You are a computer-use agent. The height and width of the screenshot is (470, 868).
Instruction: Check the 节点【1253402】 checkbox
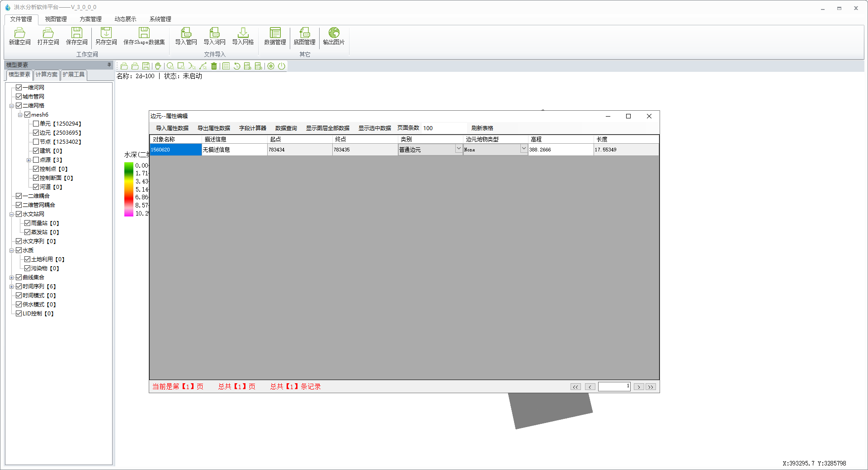point(36,141)
